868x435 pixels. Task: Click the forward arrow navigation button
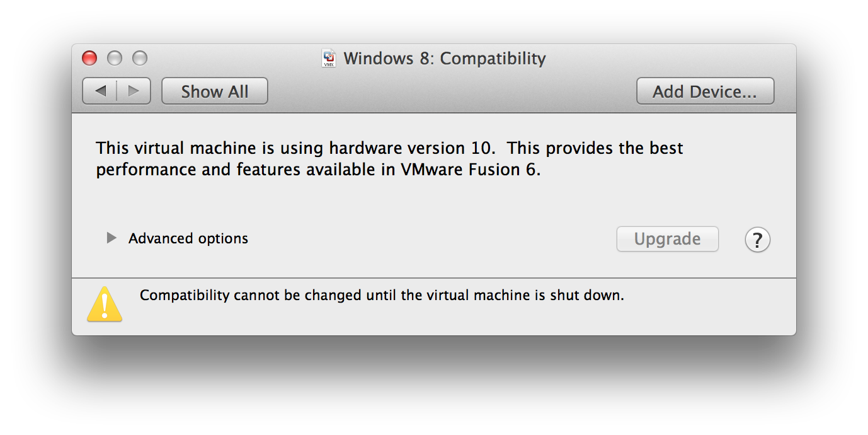(133, 91)
